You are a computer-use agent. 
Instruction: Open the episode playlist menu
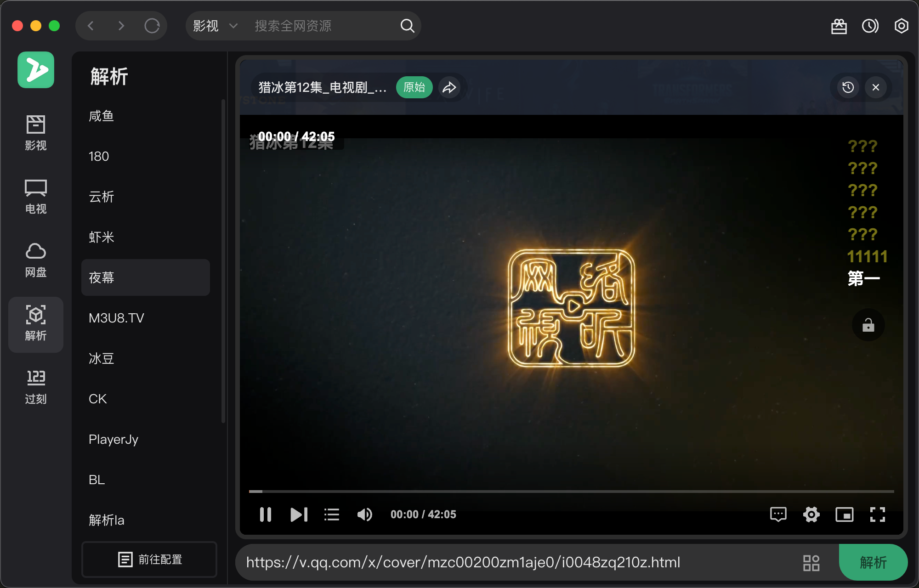[x=331, y=514]
